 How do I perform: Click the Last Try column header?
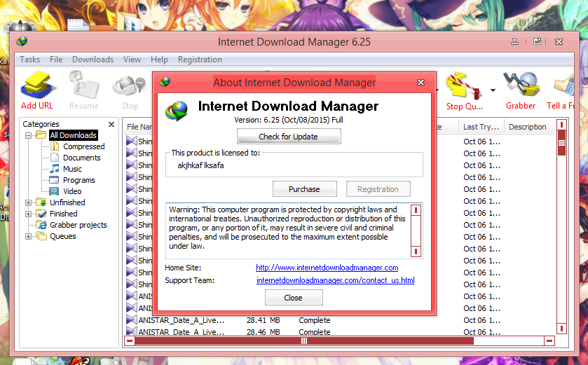coord(481,127)
